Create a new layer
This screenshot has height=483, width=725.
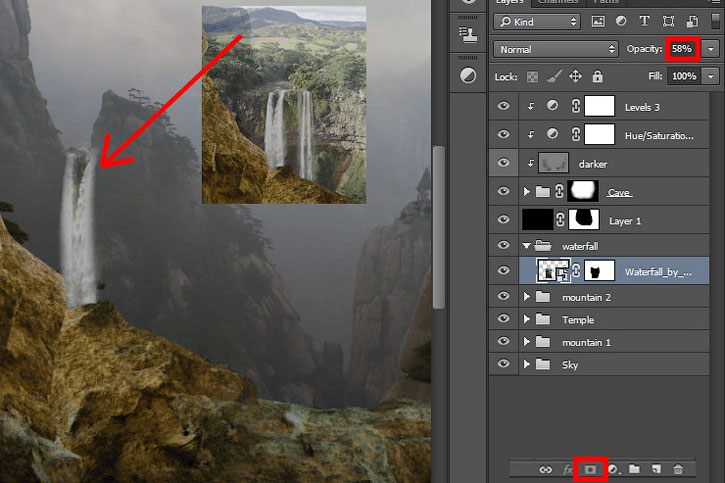pos(656,470)
